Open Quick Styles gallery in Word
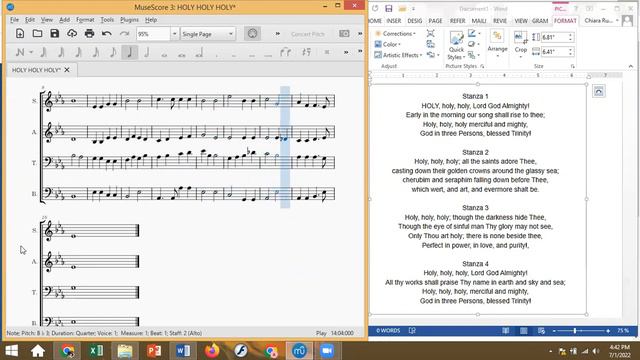The height and width of the screenshot is (360, 640). (456, 46)
